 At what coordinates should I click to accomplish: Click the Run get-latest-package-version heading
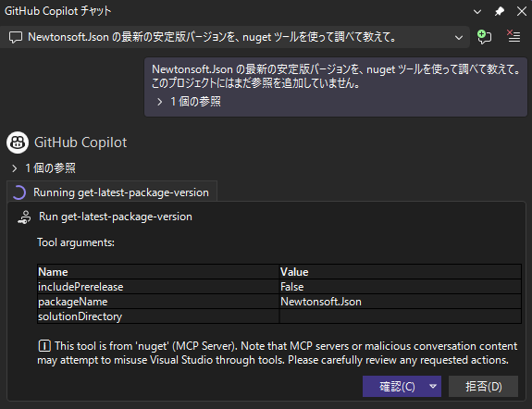tap(116, 217)
